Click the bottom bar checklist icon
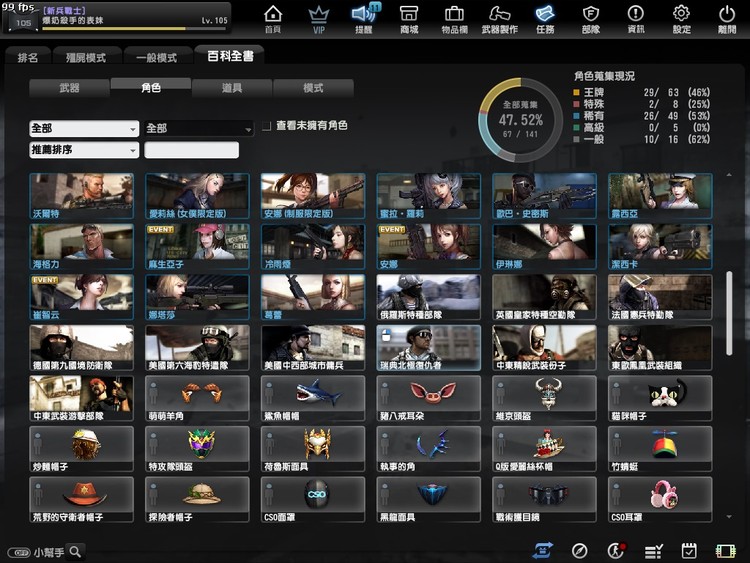Image resolution: width=750 pixels, height=563 pixels. coord(653,552)
